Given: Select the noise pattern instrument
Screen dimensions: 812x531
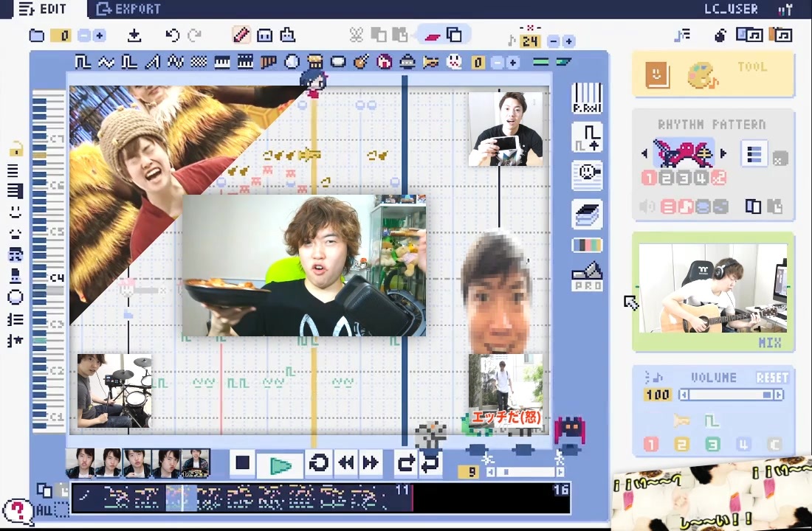Looking at the screenshot, I should 199,62.
